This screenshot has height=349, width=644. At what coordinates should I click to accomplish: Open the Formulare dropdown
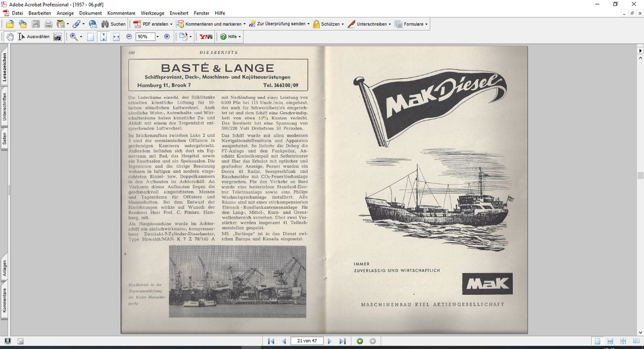(x=412, y=24)
